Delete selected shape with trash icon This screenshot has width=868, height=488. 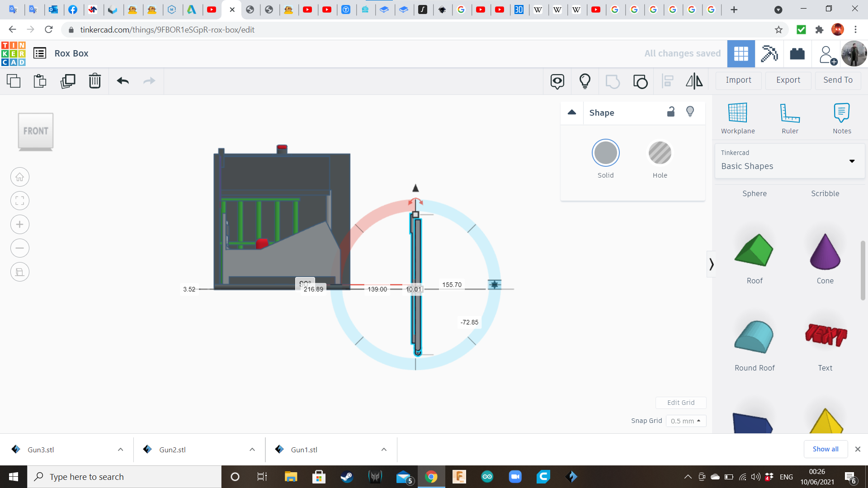[95, 81]
